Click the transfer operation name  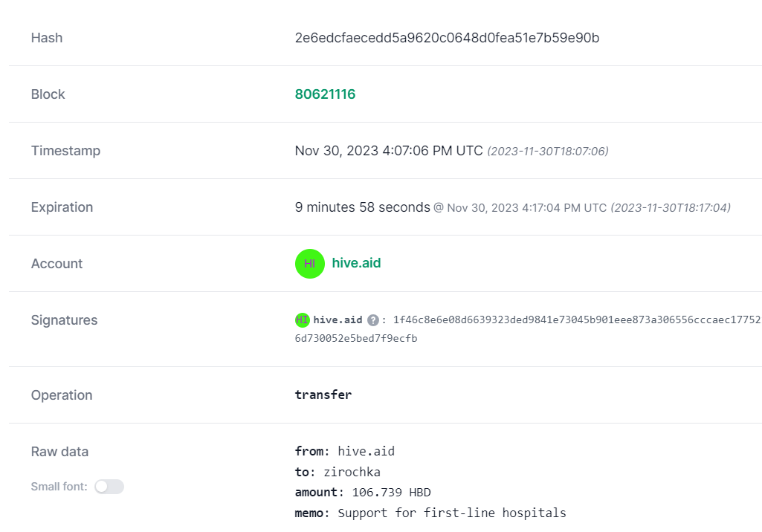(x=323, y=395)
